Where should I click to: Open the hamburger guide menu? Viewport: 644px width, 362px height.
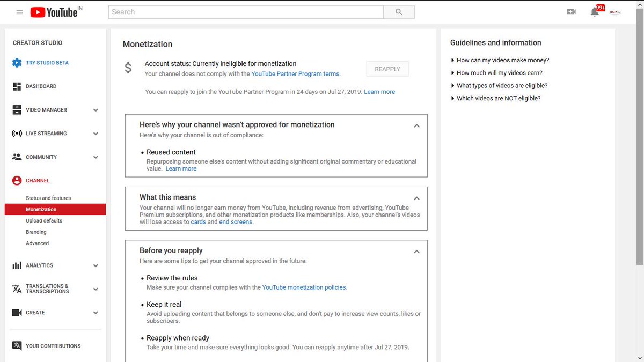click(x=20, y=12)
